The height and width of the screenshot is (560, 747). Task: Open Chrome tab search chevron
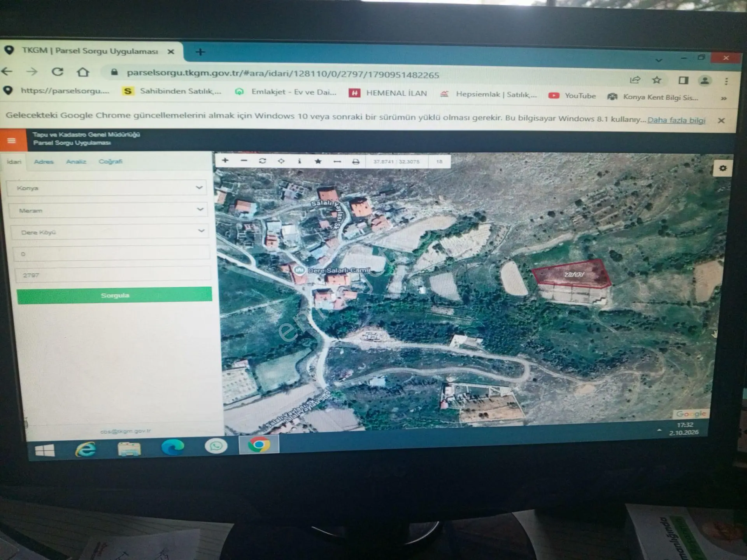coord(659,60)
